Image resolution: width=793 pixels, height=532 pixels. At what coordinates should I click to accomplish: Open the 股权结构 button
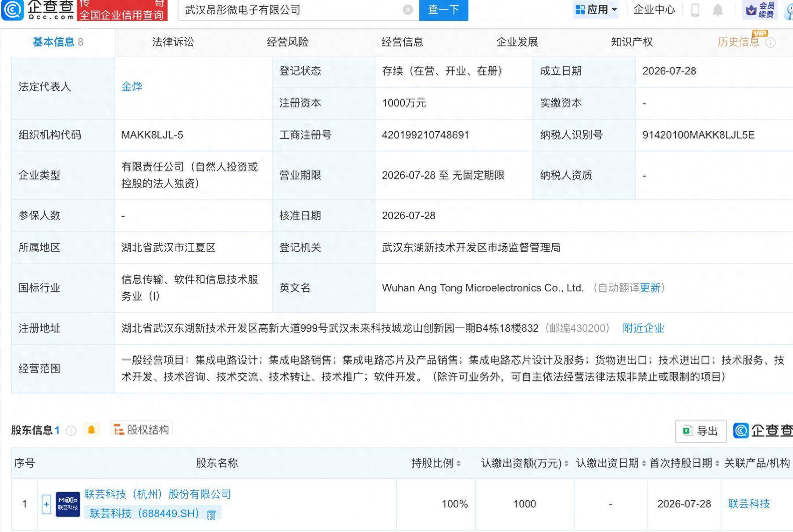point(141,430)
